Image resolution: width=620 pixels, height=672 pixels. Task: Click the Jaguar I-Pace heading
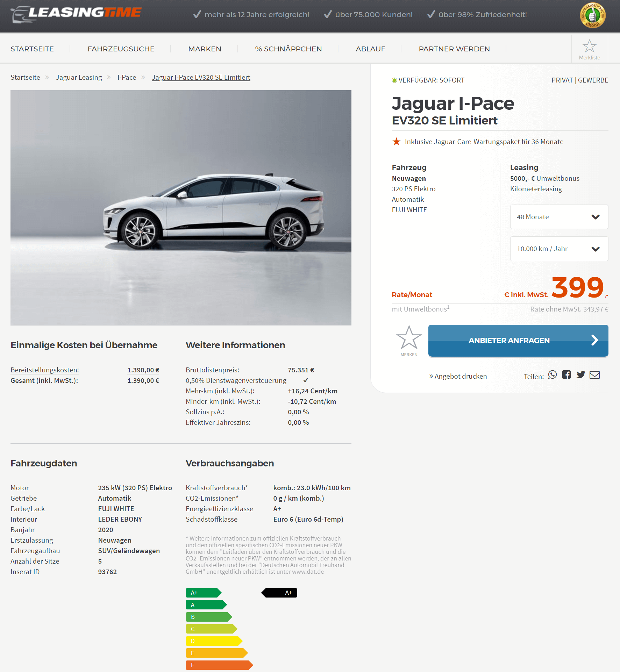453,103
